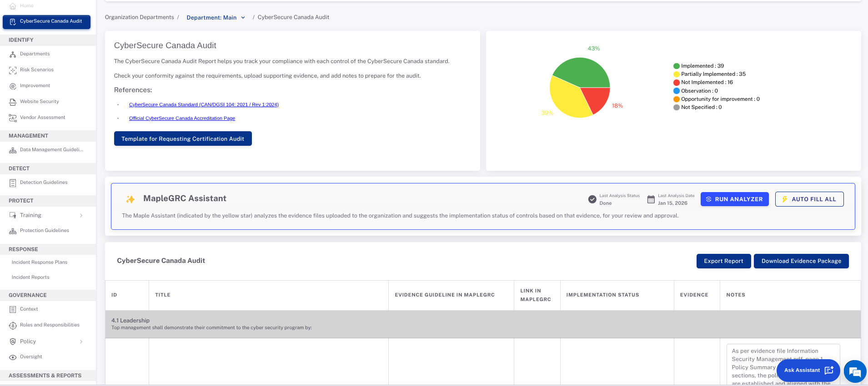Click the Vendor Assessment icon
Viewport: 868px width, 386px height.
coord(13,118)
